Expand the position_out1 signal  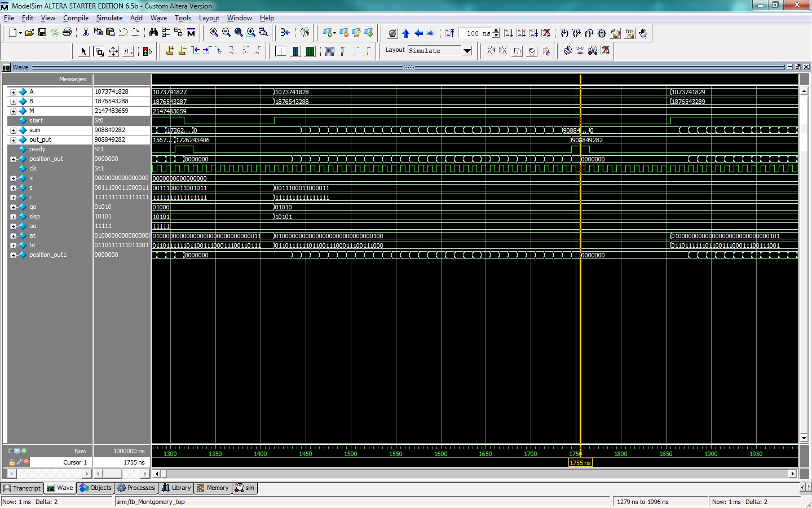coord(13,255)
